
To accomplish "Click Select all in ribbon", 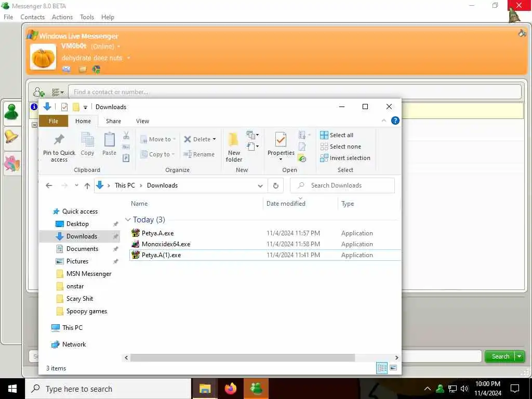I will (337, 135).
